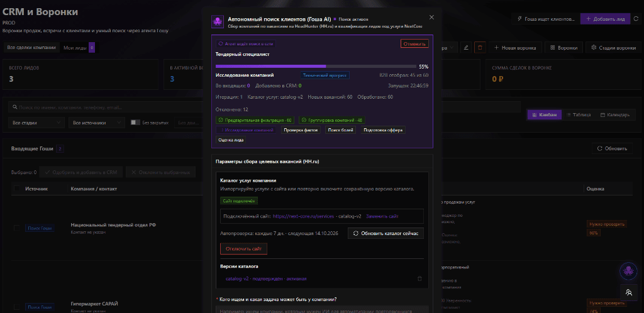
Task: Click the Национальный тендерный отдел РФ company name
Action: coord(113,225)
